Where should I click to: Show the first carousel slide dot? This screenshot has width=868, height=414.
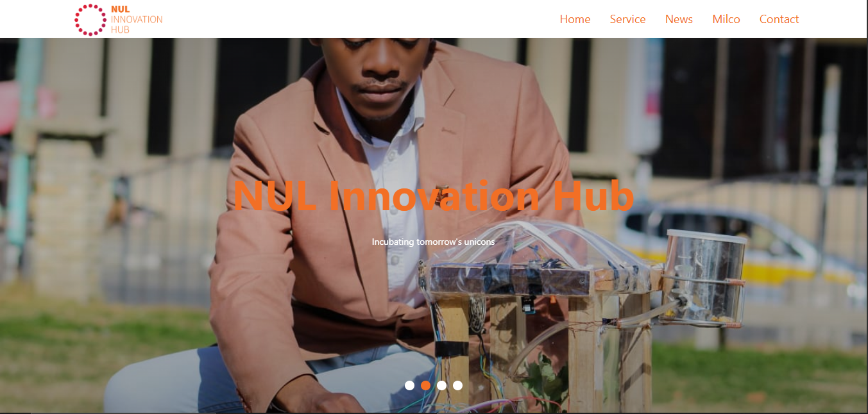pos(409,385)
